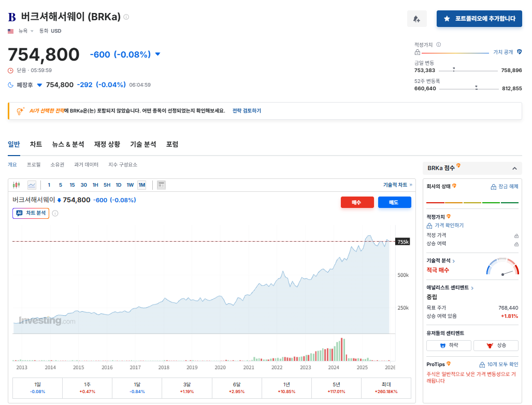Open 전략 검토하기 link
The width and height of the screenshot is (532, 405).
click(x=247, y=111)
